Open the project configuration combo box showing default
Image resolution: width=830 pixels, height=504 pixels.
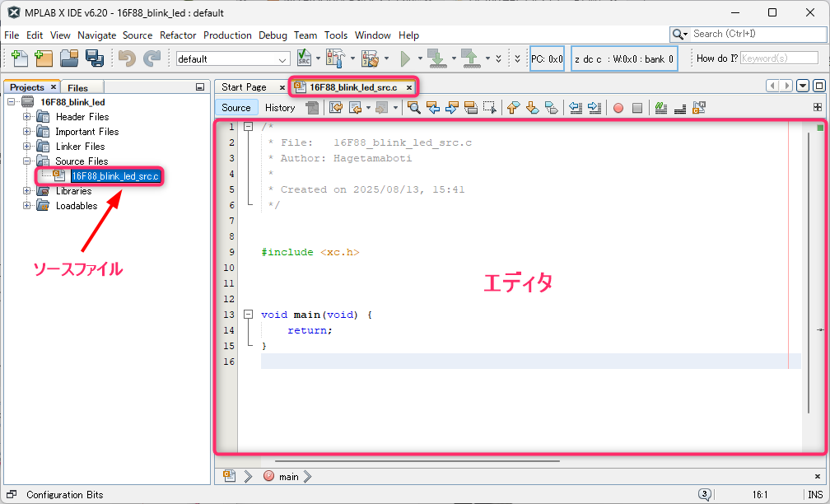233,58
